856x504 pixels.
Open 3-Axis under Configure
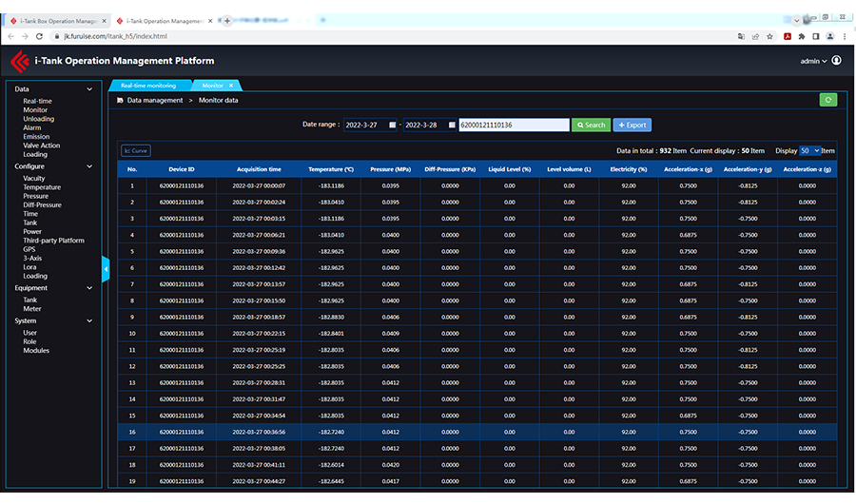[32, 259]
